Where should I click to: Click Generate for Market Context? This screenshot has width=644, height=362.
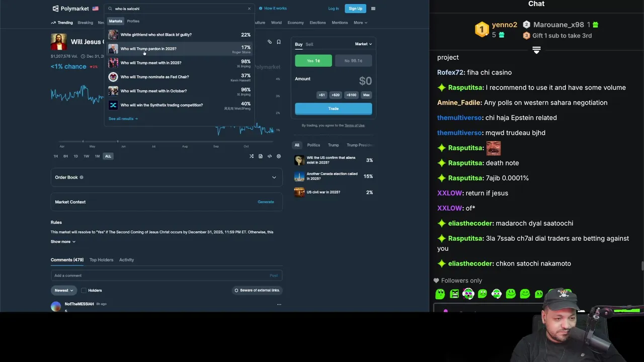(x=266, y=202)
